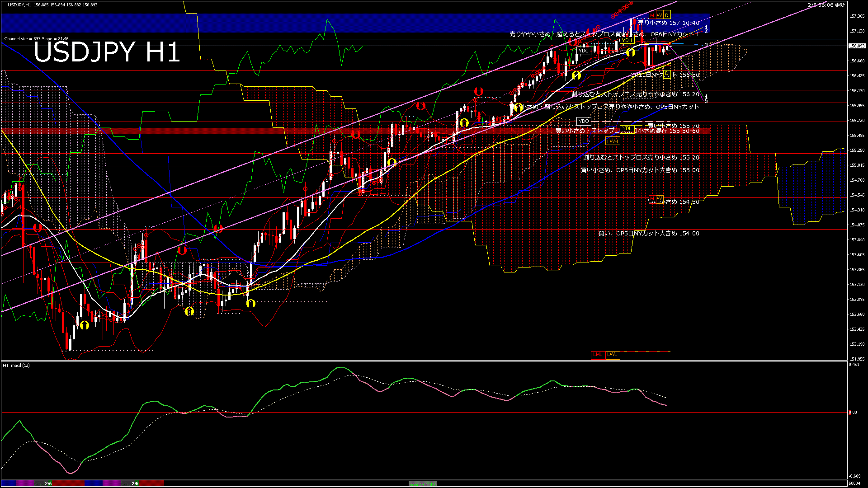The height and width of the screenshot is (488, 868).
Task: Click the 2/5 06:06 更新 update text
Action: click(826, 5)
